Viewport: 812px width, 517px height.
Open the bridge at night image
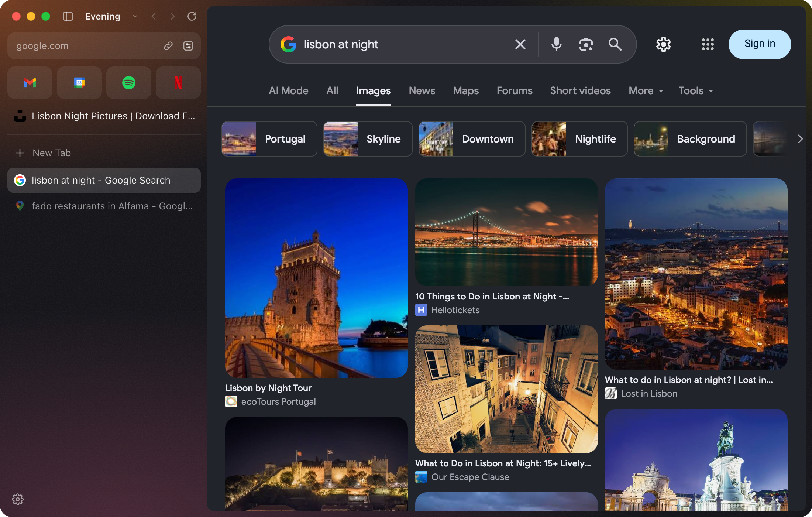click(x=506, y=232)
